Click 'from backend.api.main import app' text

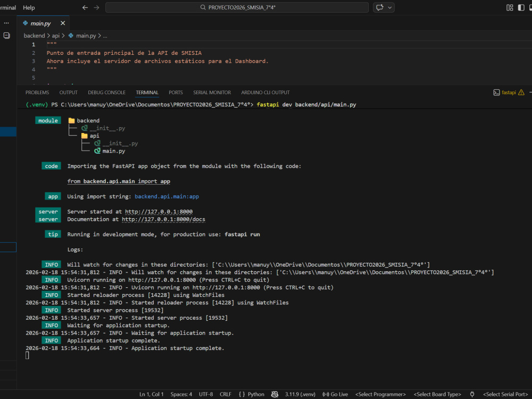(119, 181)
